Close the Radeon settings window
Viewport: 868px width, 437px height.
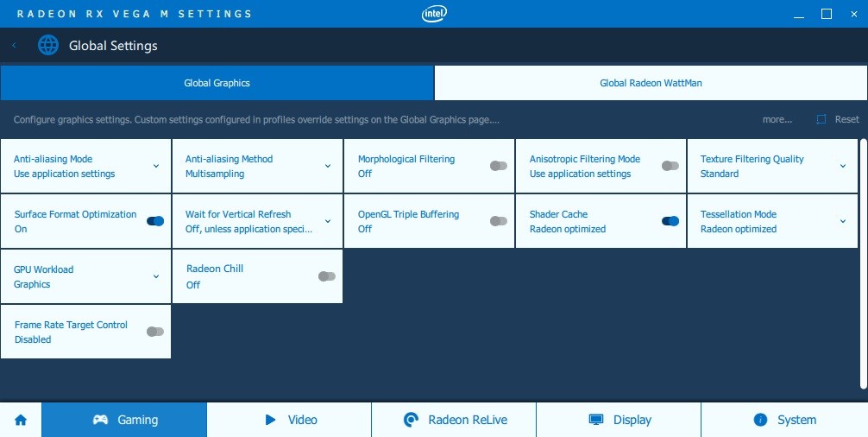click(x=854, y=14)
